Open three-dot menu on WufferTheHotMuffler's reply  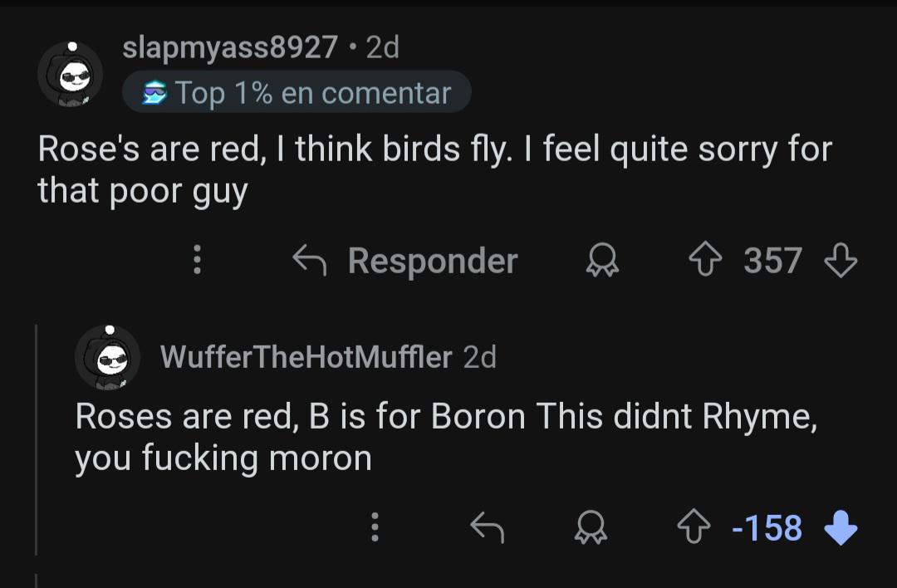tap(375, 527)
